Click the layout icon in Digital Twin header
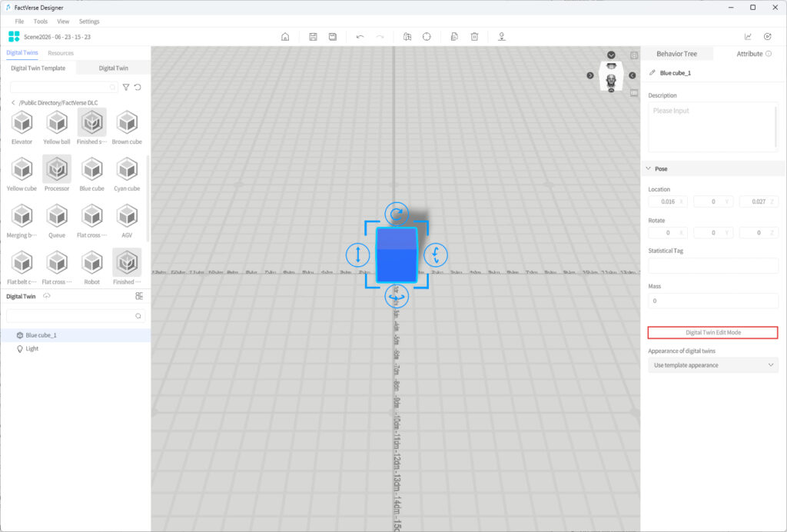 point(139,296)
